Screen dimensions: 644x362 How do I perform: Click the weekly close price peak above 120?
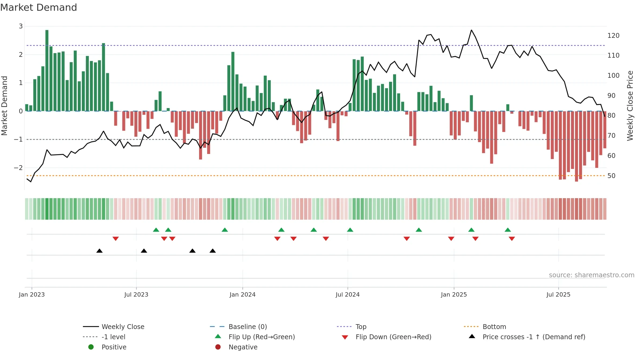coord(471,30)
